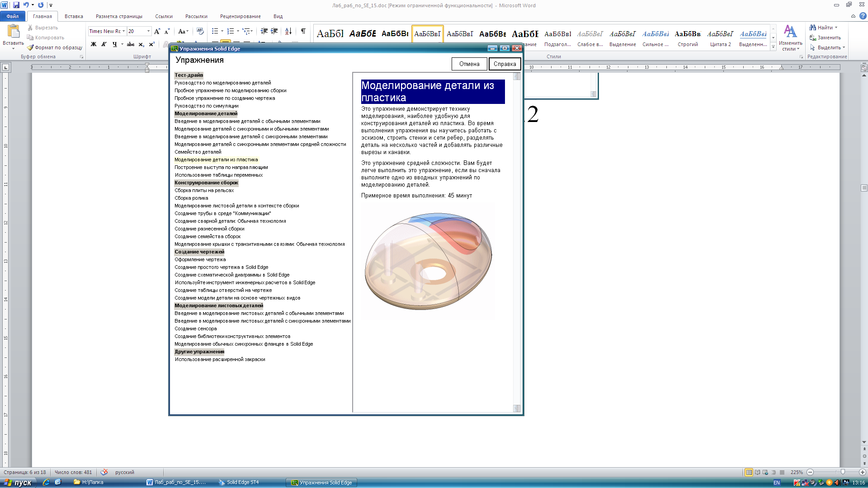Open the numbering list dropdown arrow
Image resolution: width=868 pixels, height=488 pixels.
coord(238,31)
